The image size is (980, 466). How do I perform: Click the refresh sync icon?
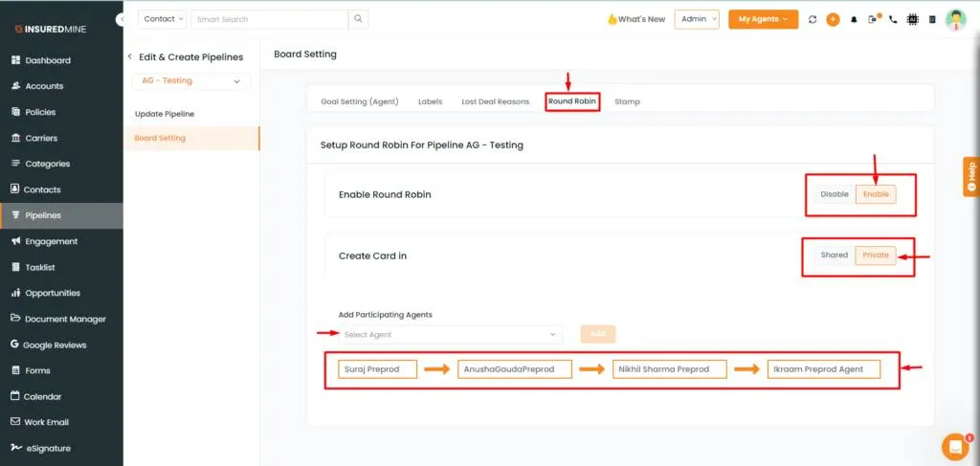click(813, 19)
